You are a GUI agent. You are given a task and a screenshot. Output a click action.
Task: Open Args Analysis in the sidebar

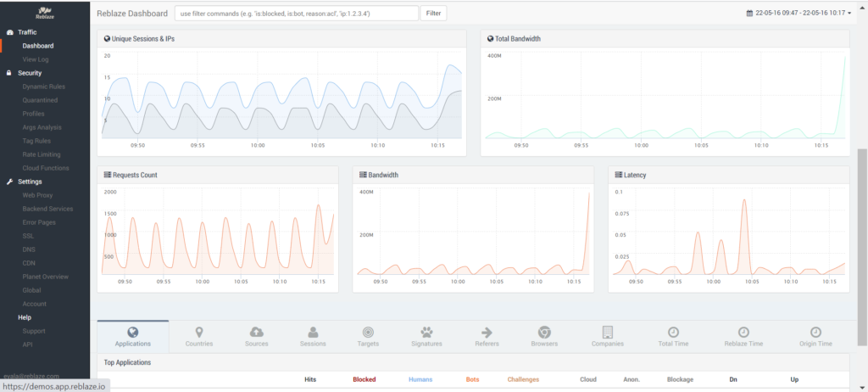tap(42, 127)
